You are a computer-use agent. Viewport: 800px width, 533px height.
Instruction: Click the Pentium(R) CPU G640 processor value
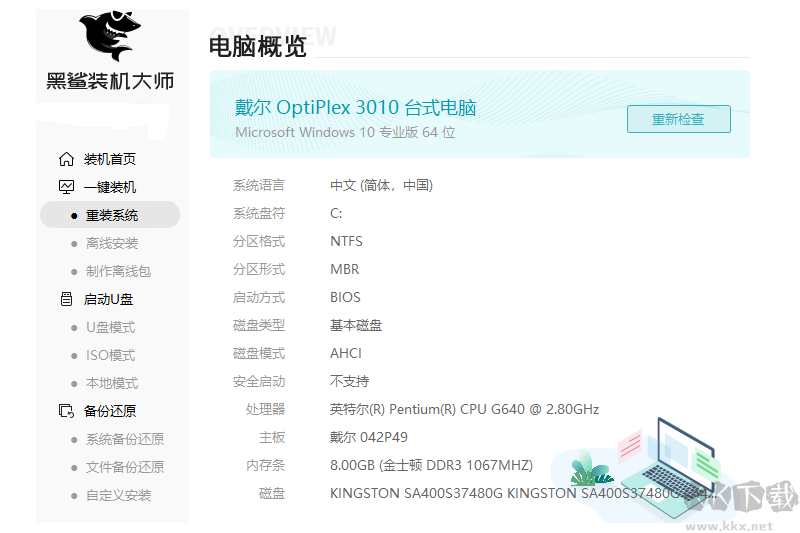pyautogui.click(x=464, y=409)
